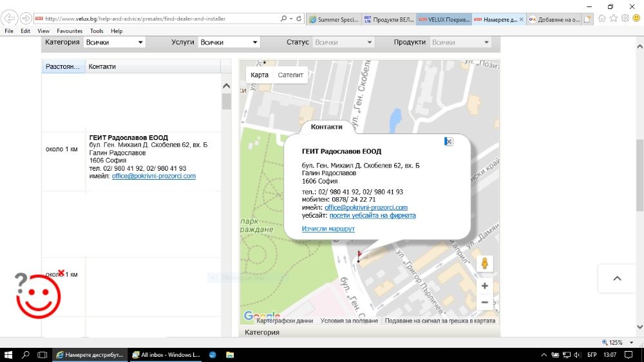Click the БГР keyboard language indicator
The height and width of the screenshot is (362, 644).
[x=592, y=355]
